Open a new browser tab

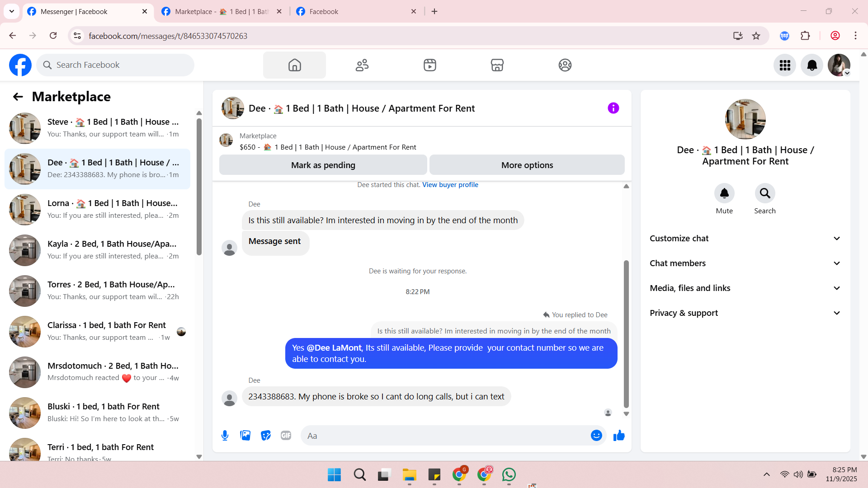(x=434, y=12)
